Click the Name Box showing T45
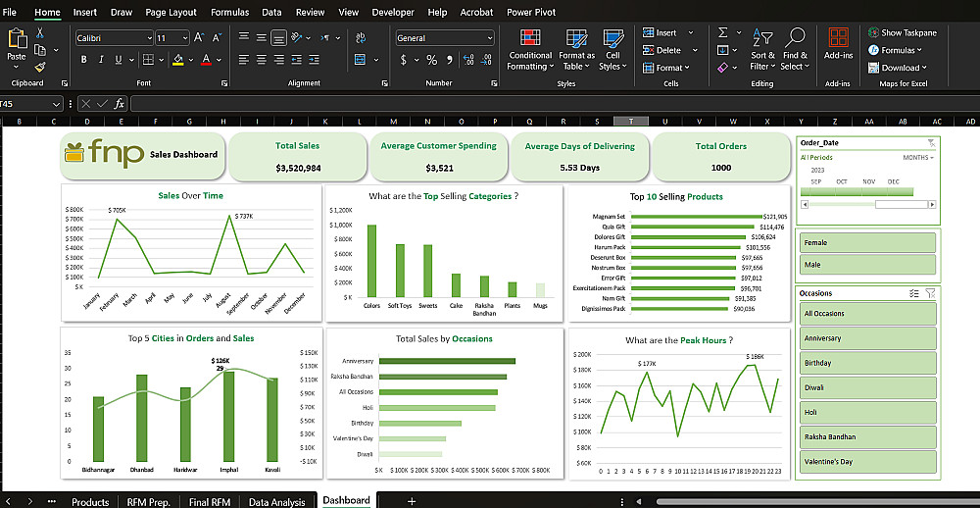 pyautogui.click(x=29, y=103)
